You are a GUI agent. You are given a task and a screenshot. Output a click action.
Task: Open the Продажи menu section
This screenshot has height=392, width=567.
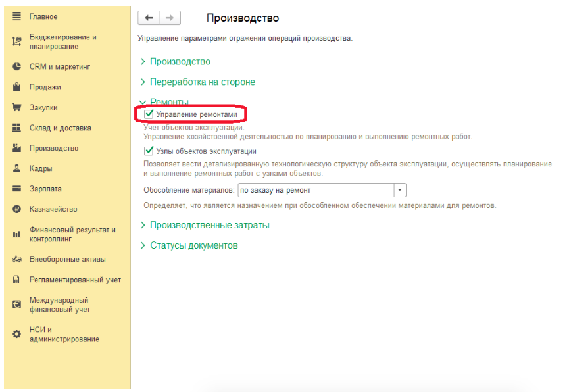point(45,87)
